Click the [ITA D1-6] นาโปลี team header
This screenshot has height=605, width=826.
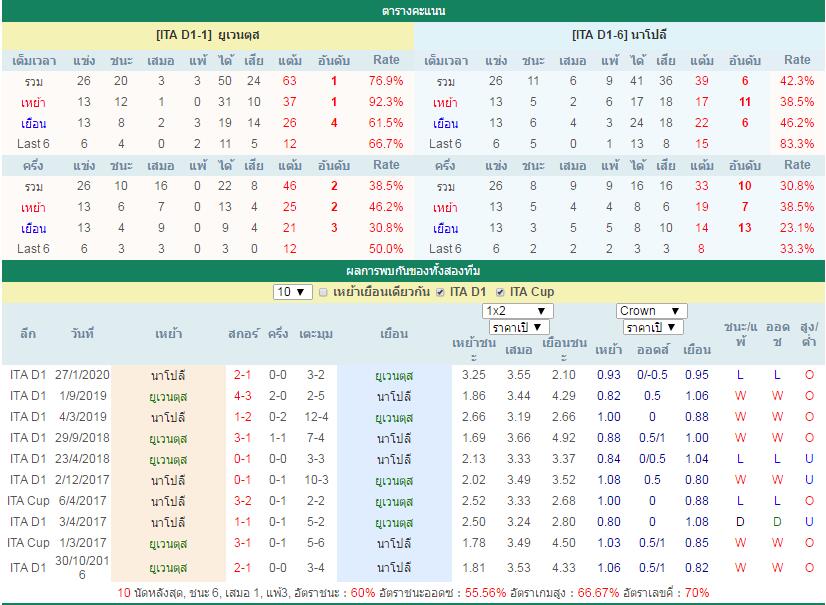(620, 35)
